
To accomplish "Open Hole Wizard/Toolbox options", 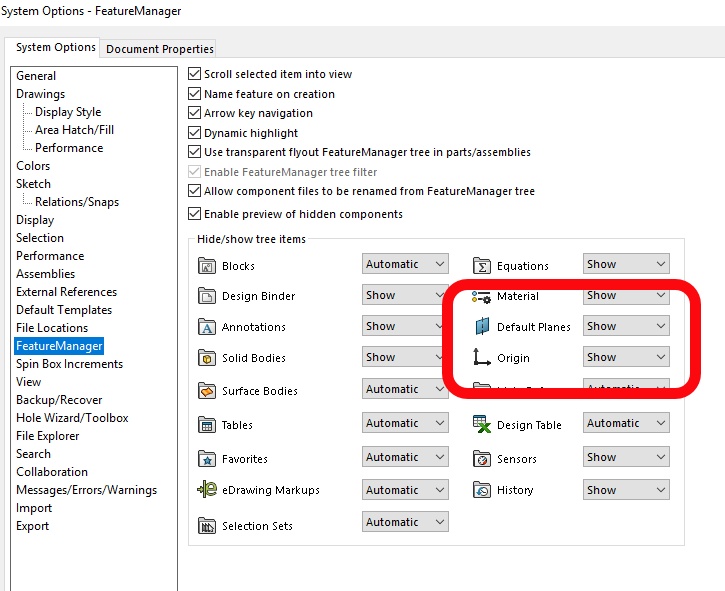I will point(72,418).
